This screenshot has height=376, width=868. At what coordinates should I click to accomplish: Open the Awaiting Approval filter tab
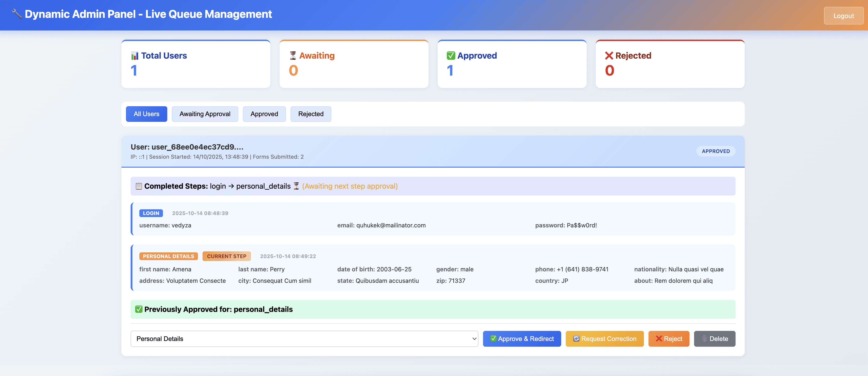coord(205,114)
